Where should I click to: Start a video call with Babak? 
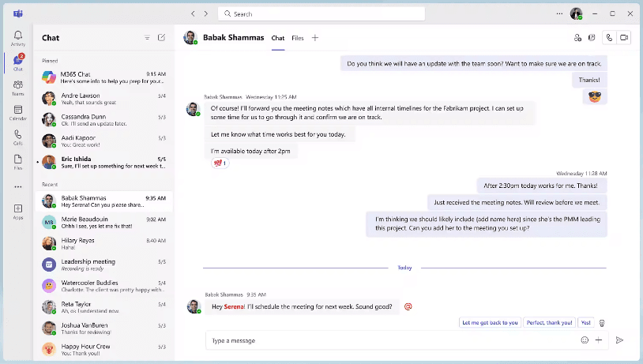coord(624,37)
